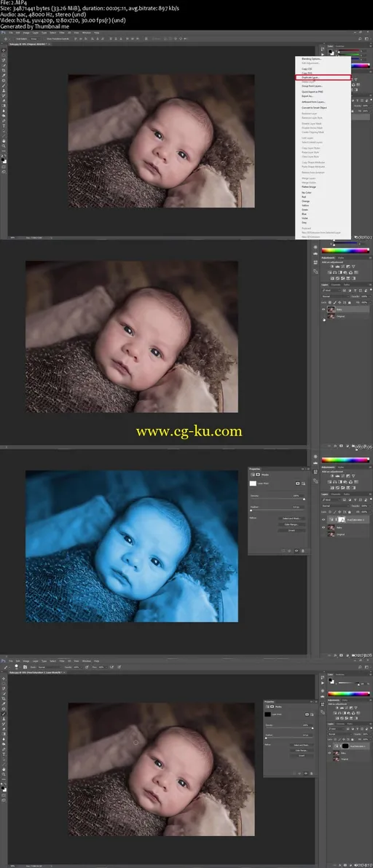The image size is (373, 868).
Task: Click Invert button in the blue frame's Properties panel
Action: pos(291,530)
